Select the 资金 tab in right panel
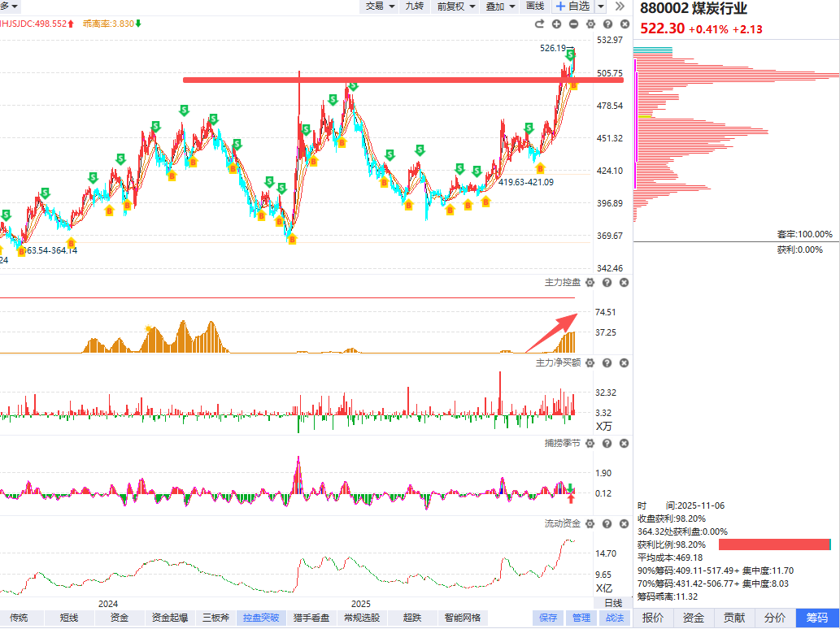This screenshot has width=840, height=629. click(694, 618)
